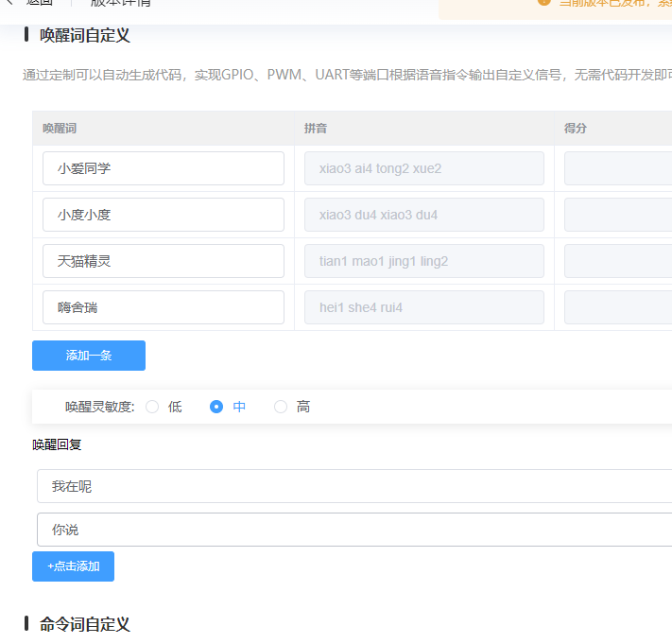Image resolution: width=672 pixels, height=644 pixels.
Task: Edit the 你说 wake reply field
Action: click(354, 530)
